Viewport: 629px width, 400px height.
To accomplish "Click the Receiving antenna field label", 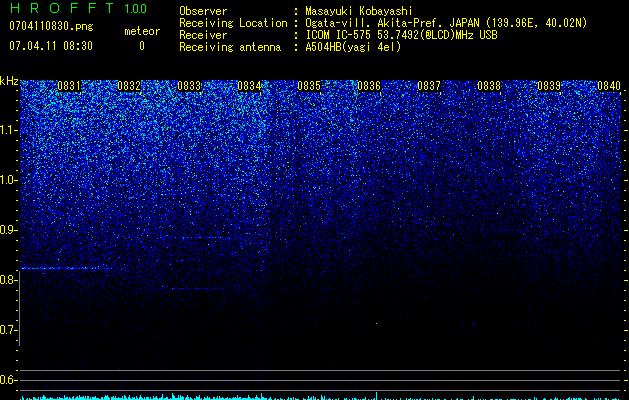I will tap(230, 47).
